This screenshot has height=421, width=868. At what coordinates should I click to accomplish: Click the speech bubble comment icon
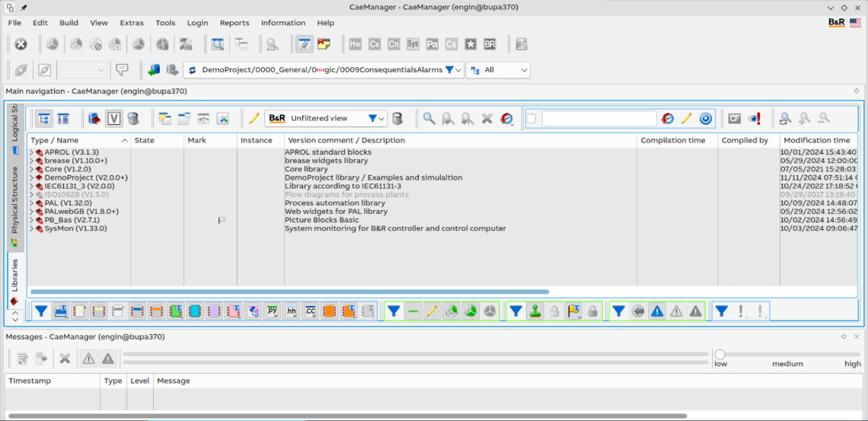point(122,70)
